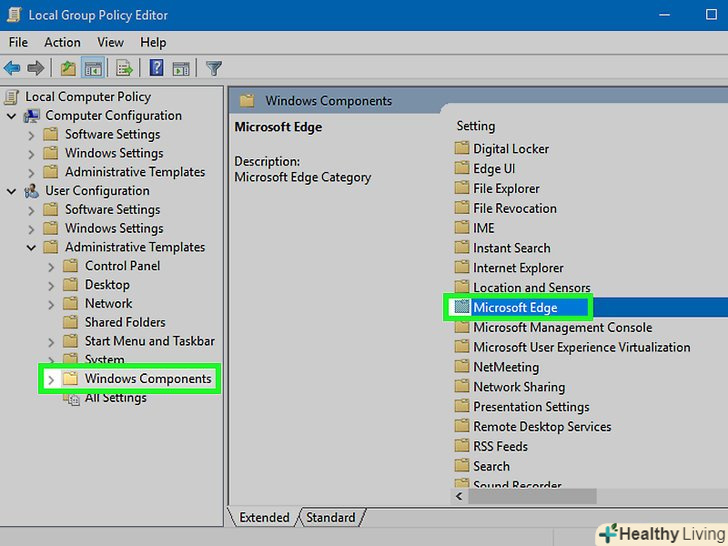Click the Local Group Policy Editor title icon

pos(14,15)
